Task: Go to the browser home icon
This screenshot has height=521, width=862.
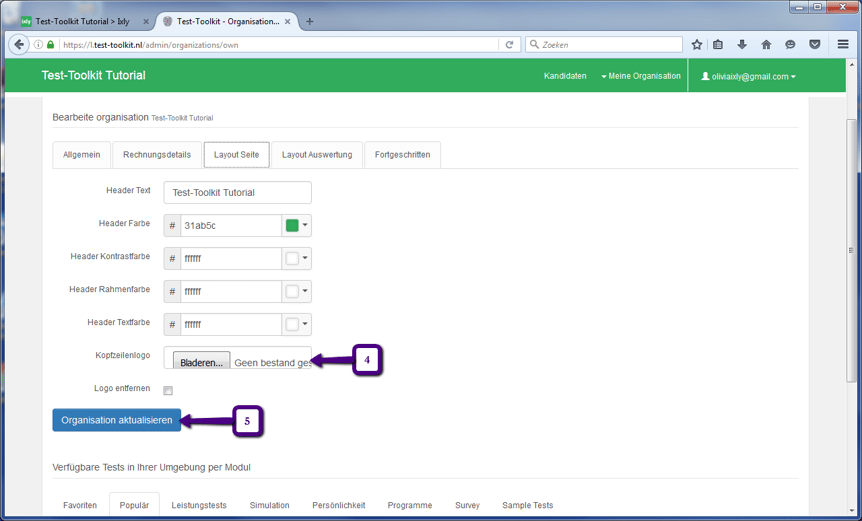Action: coord(766,45)
